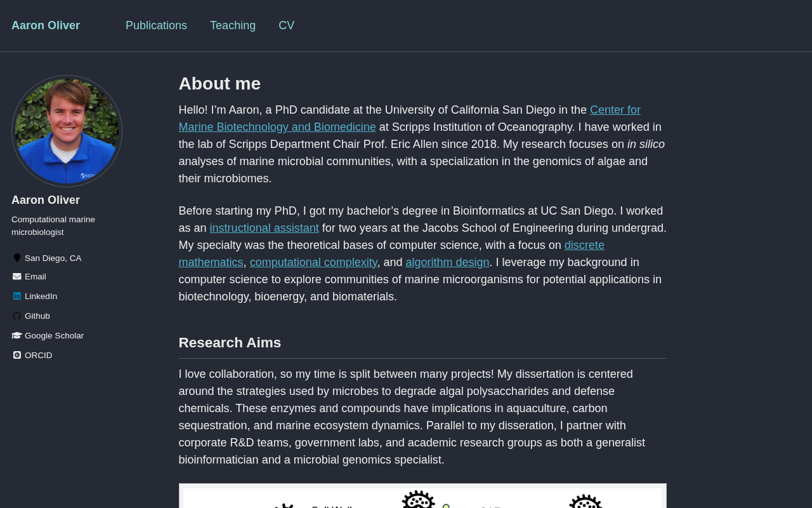
Task: Click the Github octocat icon
Action: pos(17,316)
